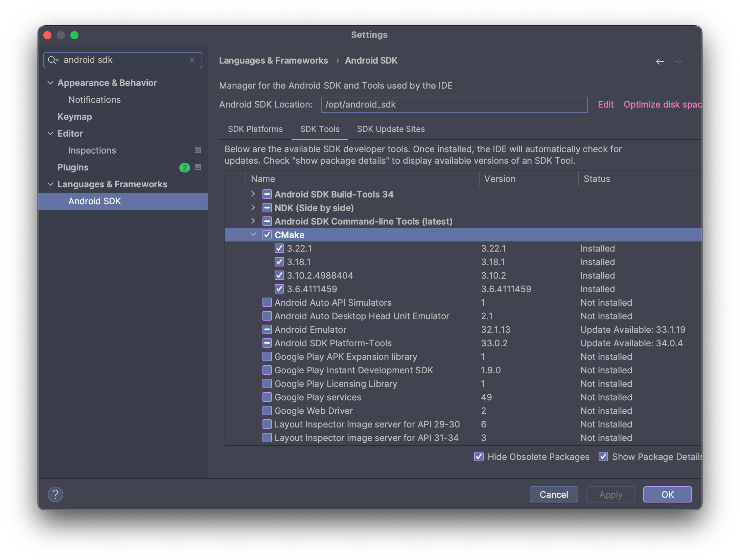The height and width of the screenshot is (560, 740).
Task: Click Optimize disk space link
Action: click(662, 104)
